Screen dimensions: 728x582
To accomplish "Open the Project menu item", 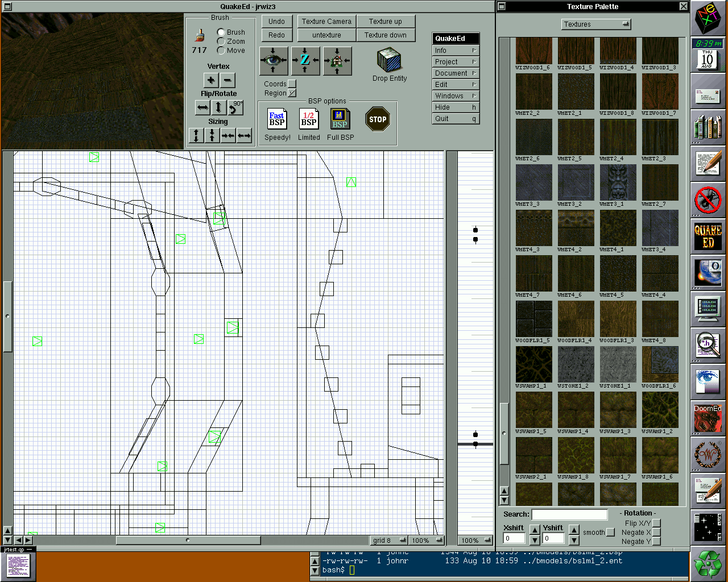I will tap(456, 62).
